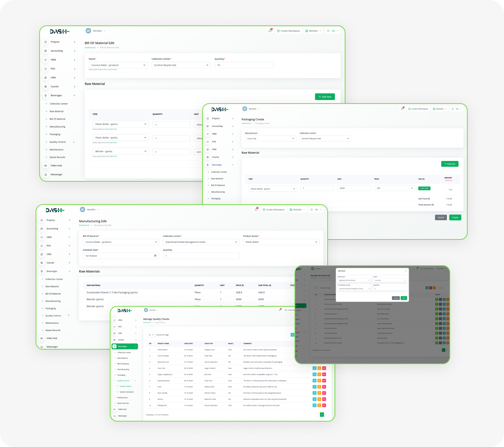This screenshot has height=447, width=504.
Task: Open notifications chat icon in Manufacturing Edit window
Action: pos(256,209)
